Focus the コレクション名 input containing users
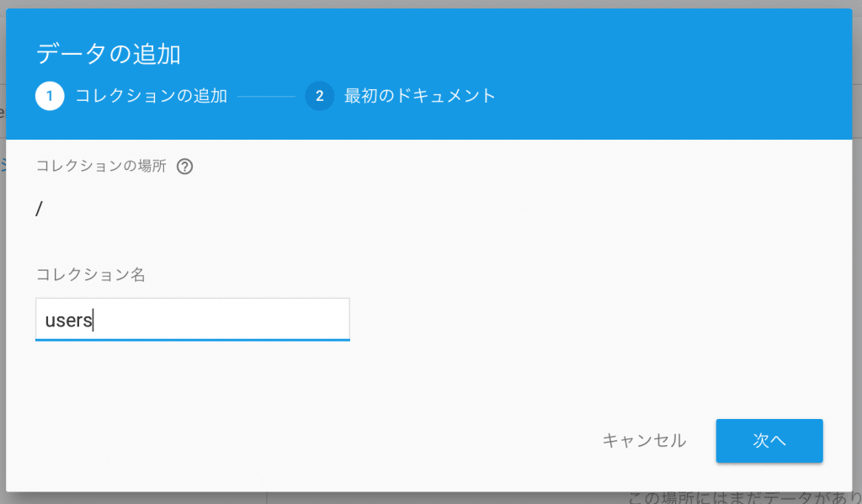Image resolution: width=862 pixels, height=504 pixels. 193,320
